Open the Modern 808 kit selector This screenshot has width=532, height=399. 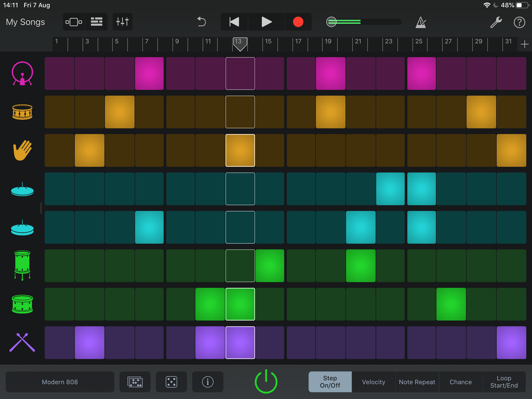tap(60, 381)
